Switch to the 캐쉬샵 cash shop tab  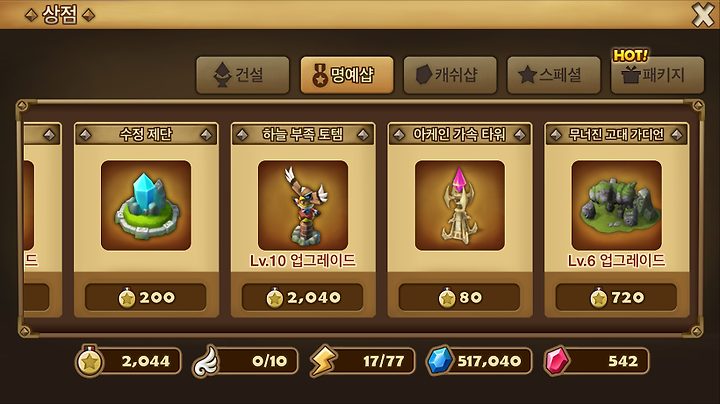[x=450, y=75]
